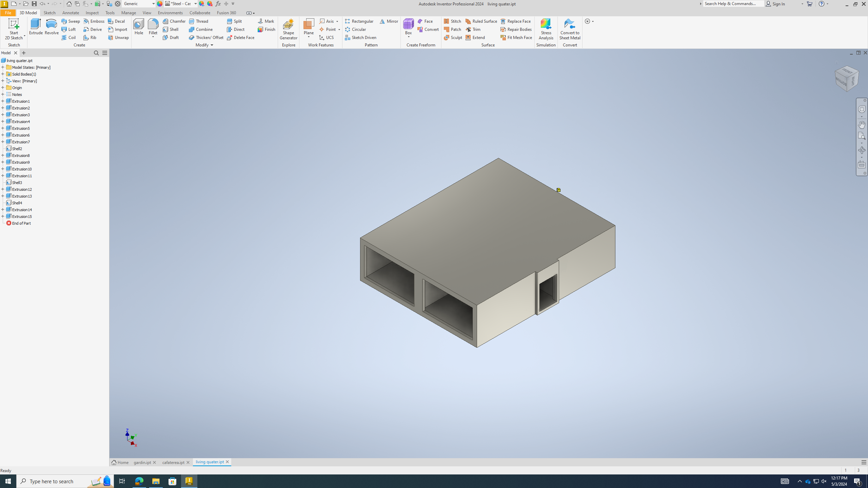Screen dimensions: 868x488
Task: Open the Axis dropdown arrow
Action: [337, 21]
